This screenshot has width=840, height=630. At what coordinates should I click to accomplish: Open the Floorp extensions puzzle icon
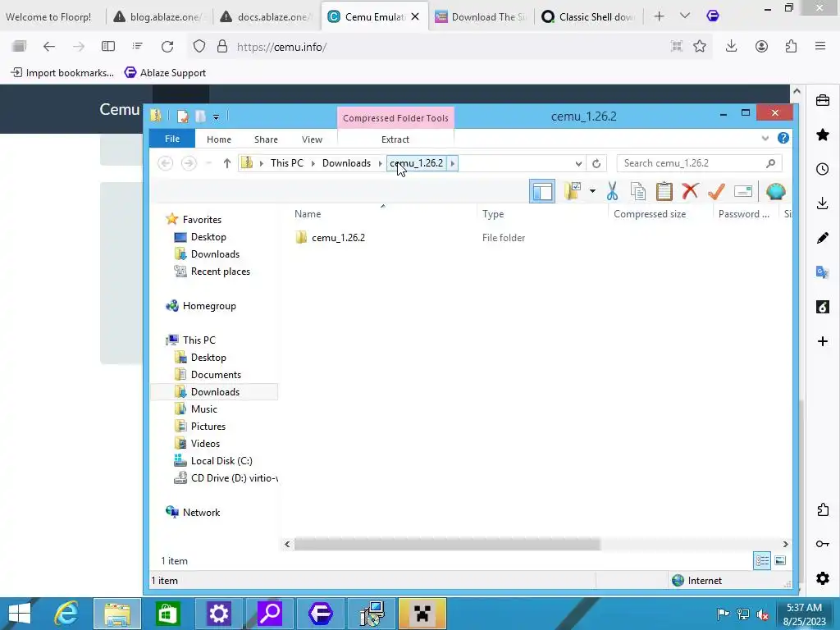(x=792, y=47)
